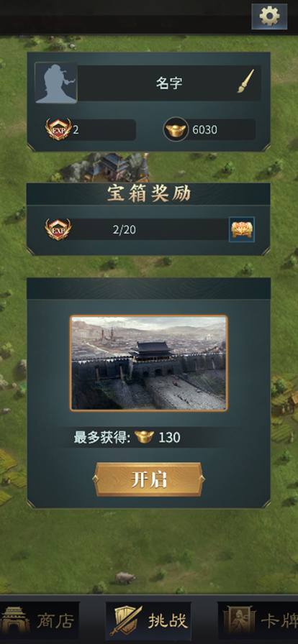
Task: Select the sword and shield 挑战 icon
Action: pos(125,620)
